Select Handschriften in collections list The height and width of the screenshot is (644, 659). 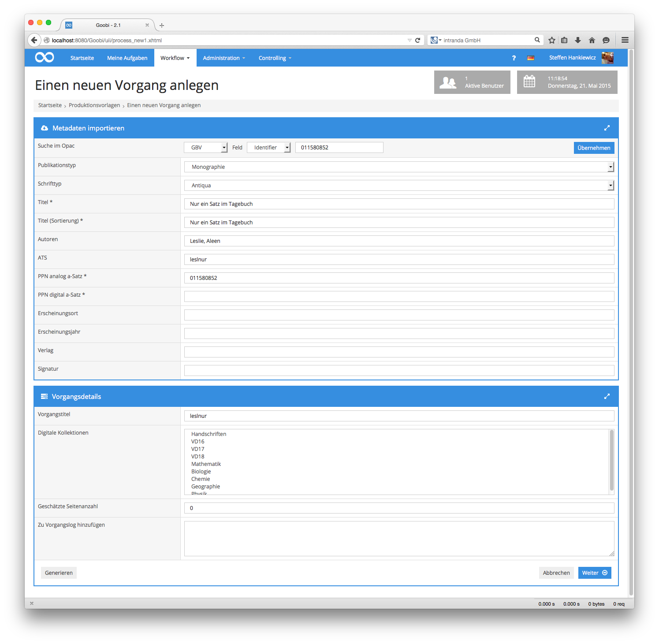[x=208, y=434]
